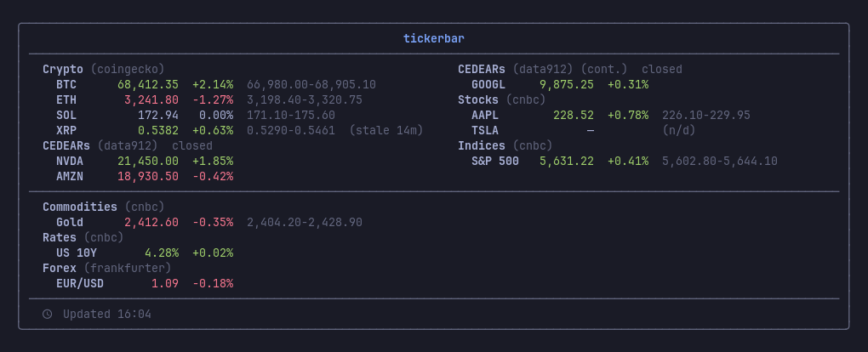Click the Updated 16:04 status text

[x=107, y=315]
